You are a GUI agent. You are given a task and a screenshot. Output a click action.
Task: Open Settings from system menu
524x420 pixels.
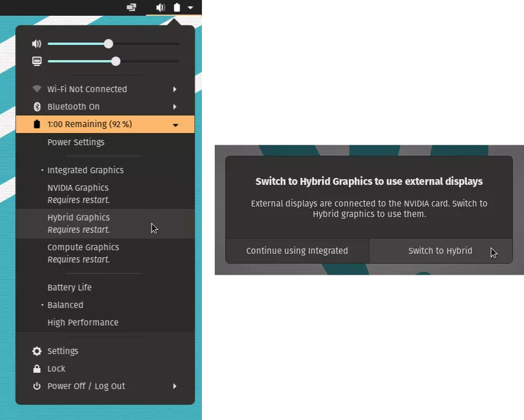click(x=105, y=351)
